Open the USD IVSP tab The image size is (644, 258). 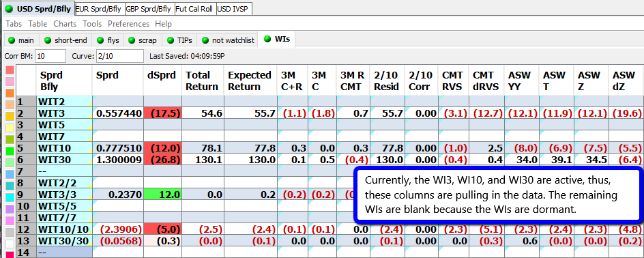click(x=234, y=9)
